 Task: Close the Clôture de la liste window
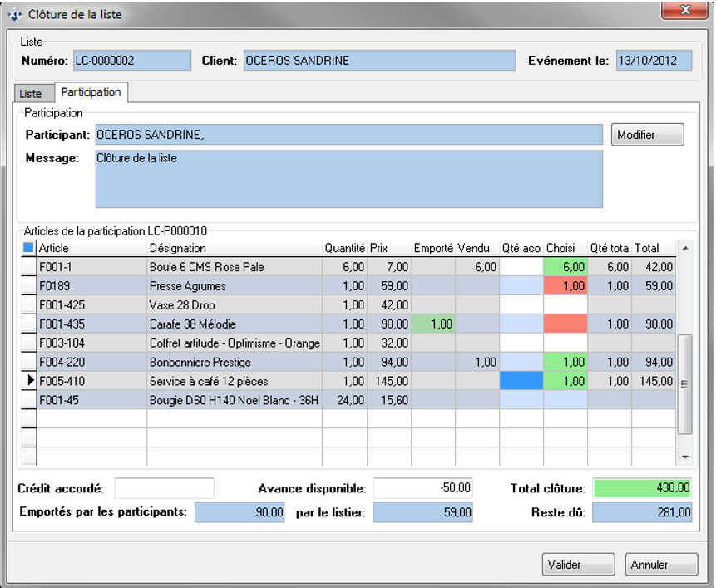click(687, 10)
